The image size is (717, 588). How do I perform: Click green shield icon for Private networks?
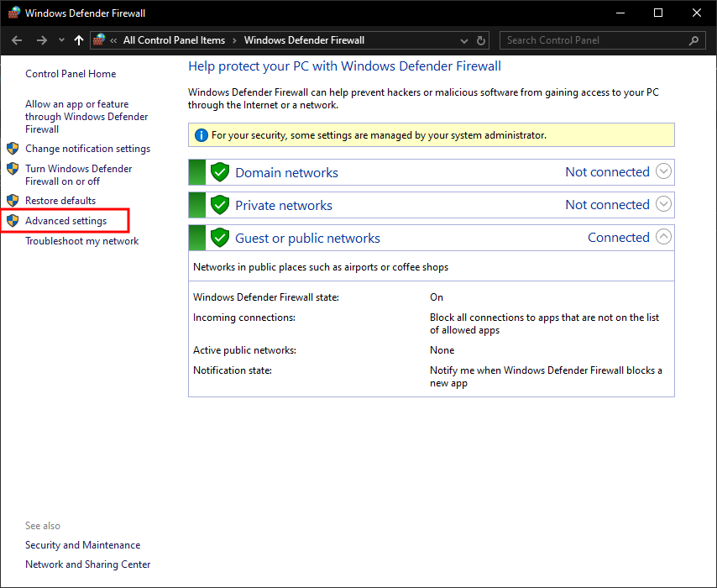[x=220, y=205]
